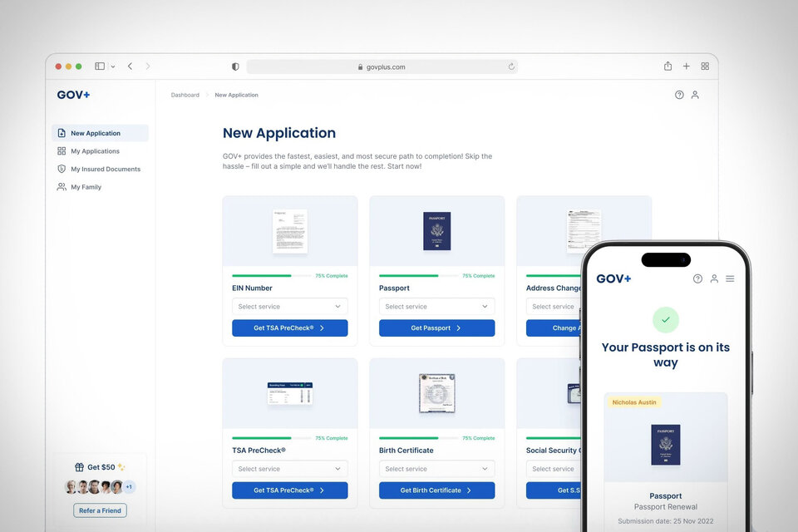The width and height of the screenshot is (798, 532).
Task: Click the green checkmark circle on phone
Action: pos(666,320)
